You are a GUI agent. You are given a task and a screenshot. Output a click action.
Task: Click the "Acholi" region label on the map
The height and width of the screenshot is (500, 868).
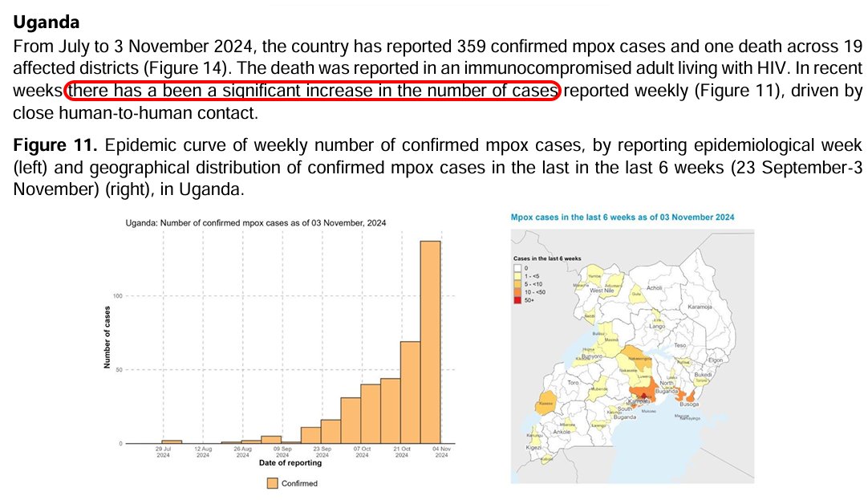[654, 288]
